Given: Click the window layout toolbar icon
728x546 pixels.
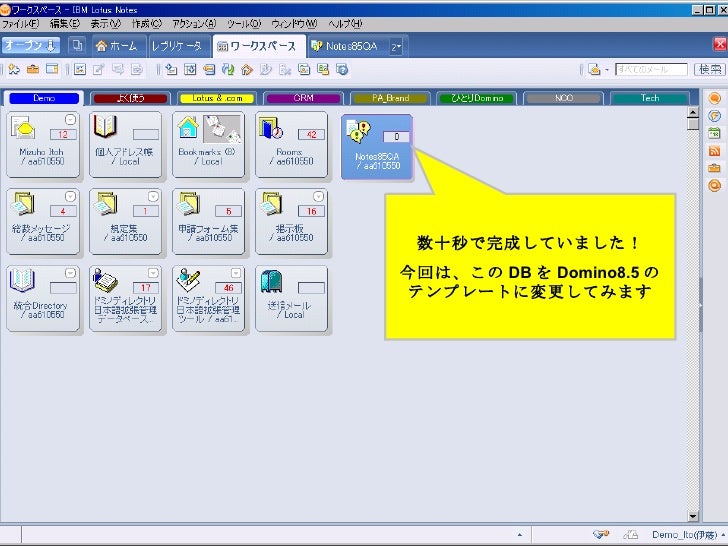Looking at the screenshot, I should coord(52,69).
